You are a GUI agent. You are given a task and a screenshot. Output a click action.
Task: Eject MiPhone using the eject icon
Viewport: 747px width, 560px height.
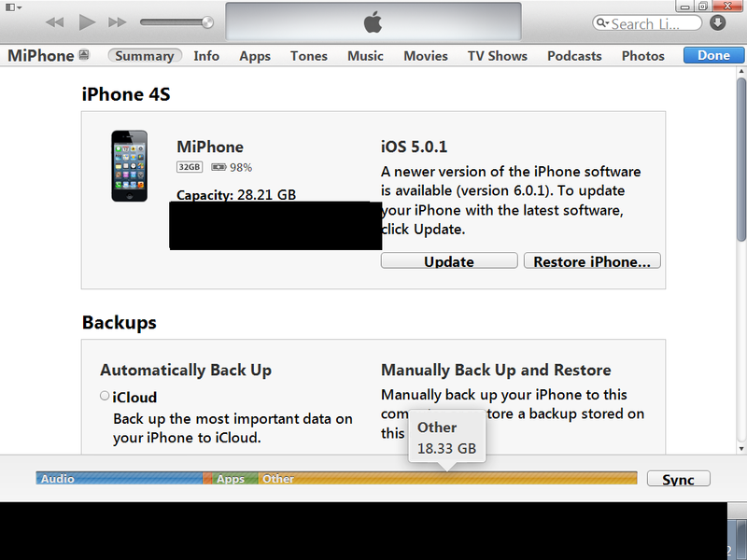click(84, 55)
